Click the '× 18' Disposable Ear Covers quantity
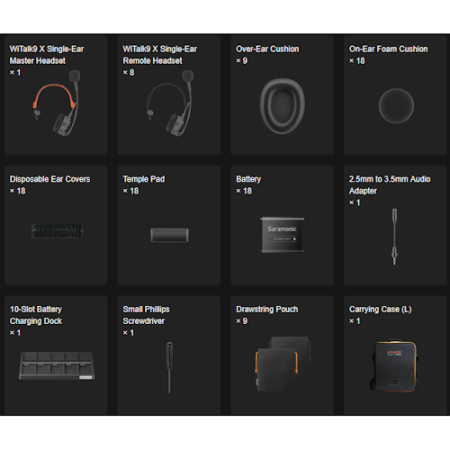Viewport: 450px width, 450px height. (17, 191)
